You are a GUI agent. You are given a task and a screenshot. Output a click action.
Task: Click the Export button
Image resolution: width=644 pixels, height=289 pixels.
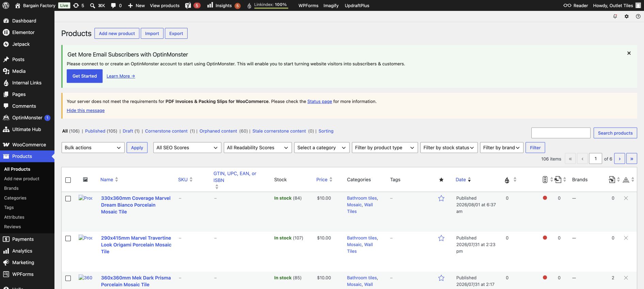click(x=176, y=33)
